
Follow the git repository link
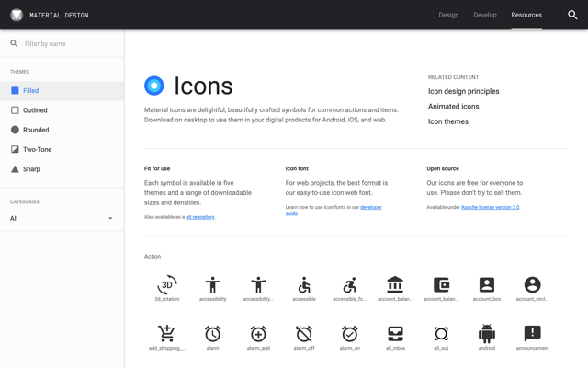click(x=200, y=217)
